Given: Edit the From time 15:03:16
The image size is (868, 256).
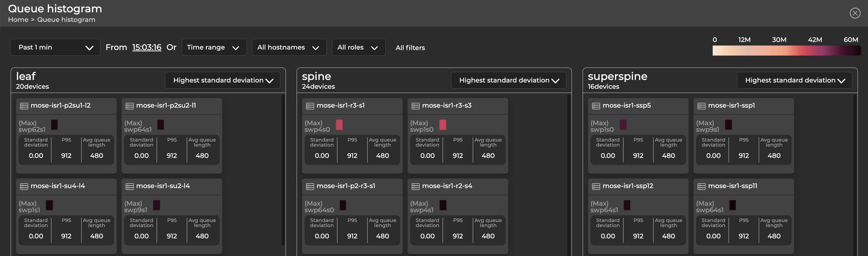Looking at the screenshot, I should point(147,47).
